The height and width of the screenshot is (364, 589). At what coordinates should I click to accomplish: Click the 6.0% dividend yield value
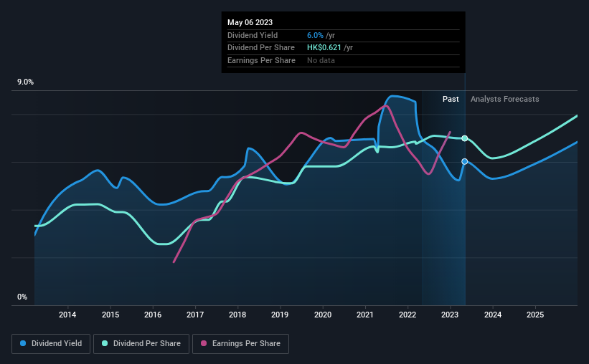[x=315, y=35]
